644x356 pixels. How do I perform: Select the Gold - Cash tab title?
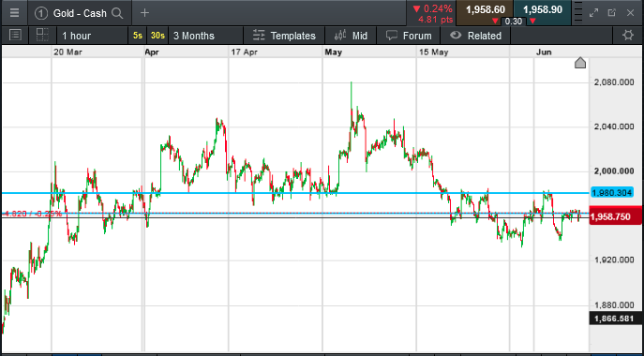point(80,13)
